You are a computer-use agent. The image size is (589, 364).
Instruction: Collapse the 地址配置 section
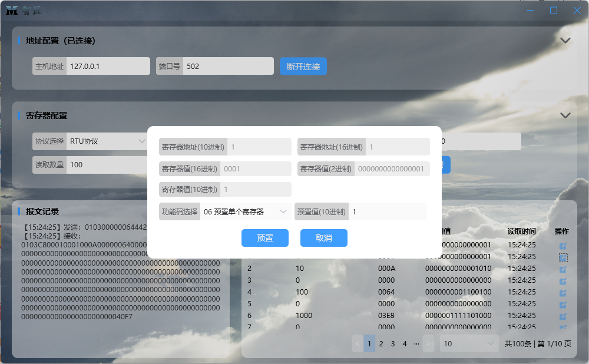pyautogui.click(x=565, y=40)
